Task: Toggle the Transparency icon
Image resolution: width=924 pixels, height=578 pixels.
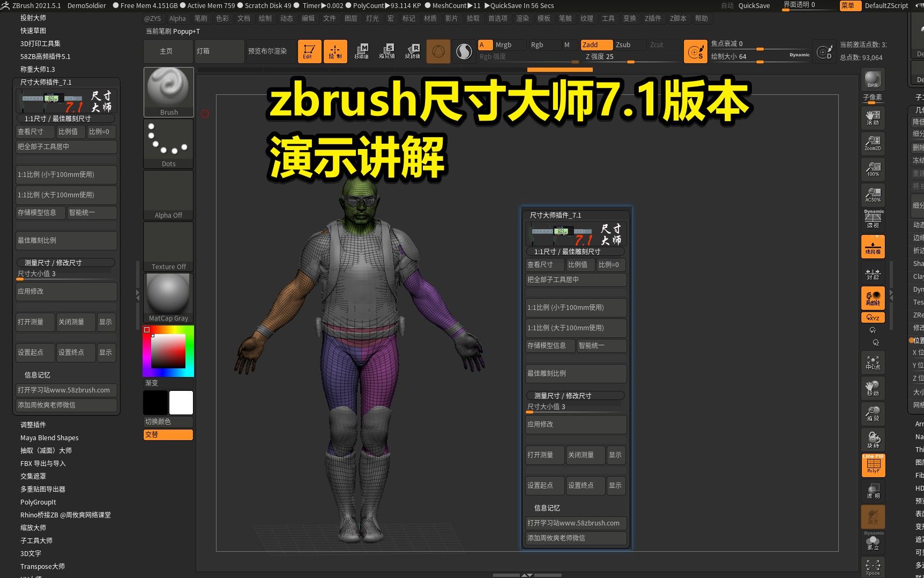Action: point(873,491)
